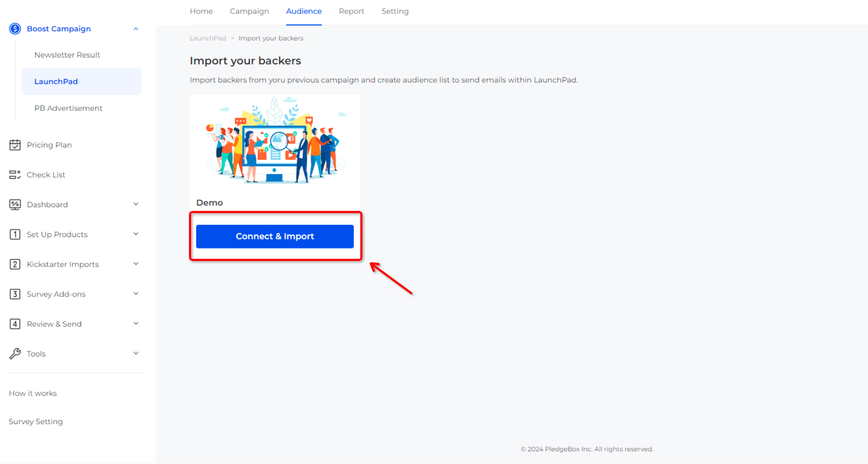Click the Survey Add-ons label
Viewport: 868px width, 464px height.
pos(56,294)
